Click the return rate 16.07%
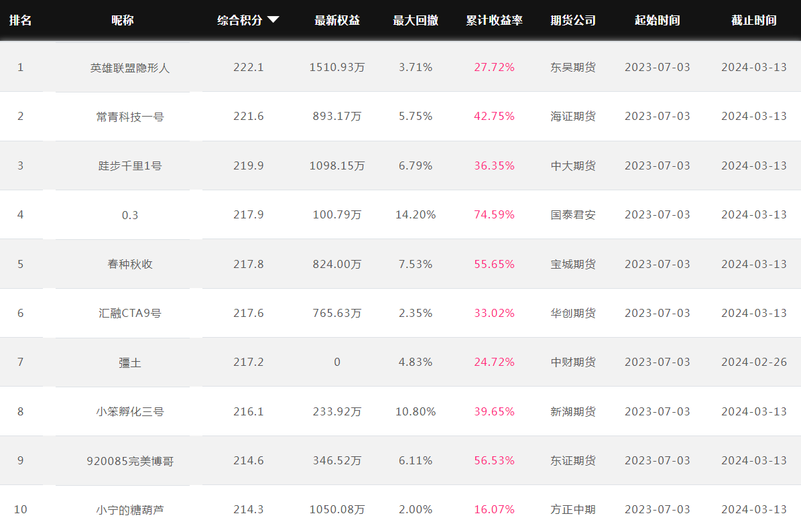 tap(495, 509)
